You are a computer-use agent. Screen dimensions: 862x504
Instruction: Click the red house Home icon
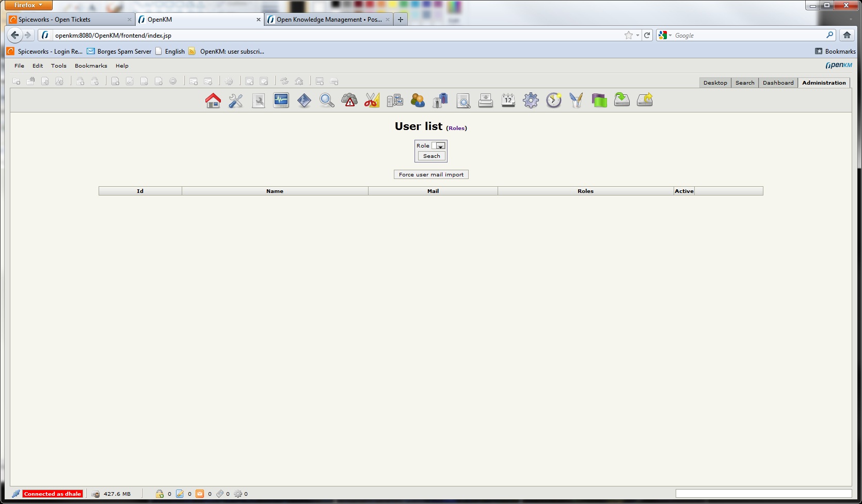[x=213, y=100]
